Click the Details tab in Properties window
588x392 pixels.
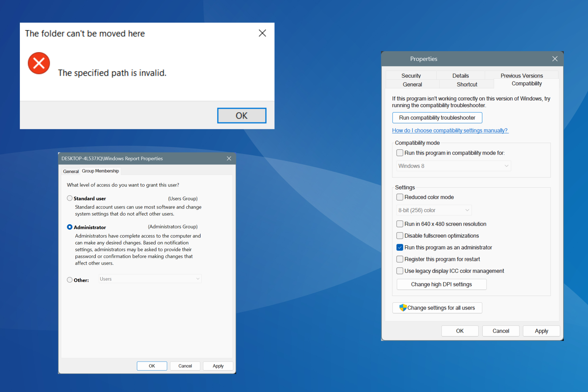(460, 75)
